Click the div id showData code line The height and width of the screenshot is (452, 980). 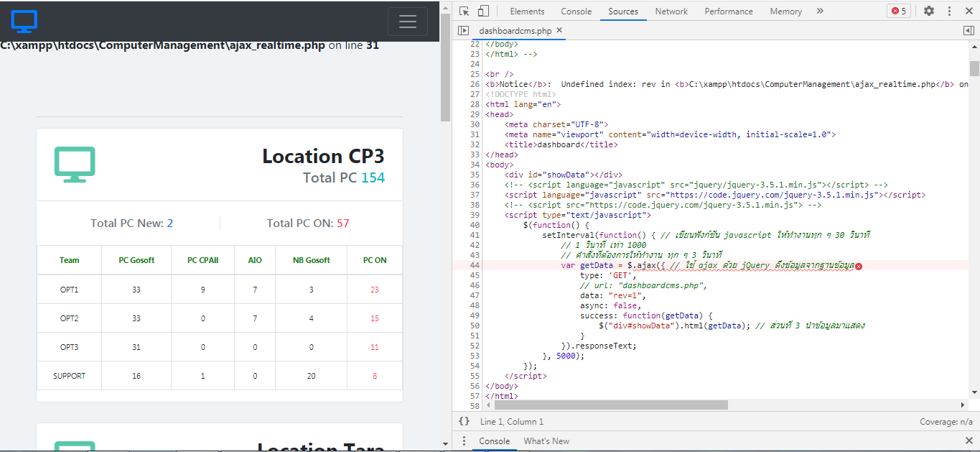click(x=563, y=175)
